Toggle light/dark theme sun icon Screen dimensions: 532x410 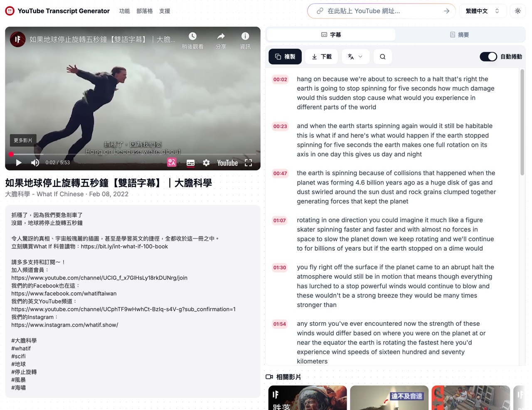pyautogui.click(x=517, y=11)
